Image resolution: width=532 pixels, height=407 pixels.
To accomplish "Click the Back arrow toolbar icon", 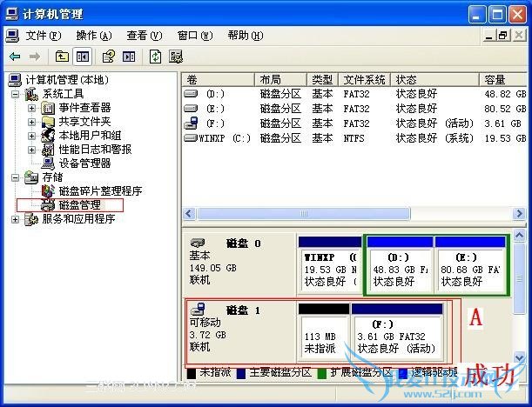I will tap(15, 57).
